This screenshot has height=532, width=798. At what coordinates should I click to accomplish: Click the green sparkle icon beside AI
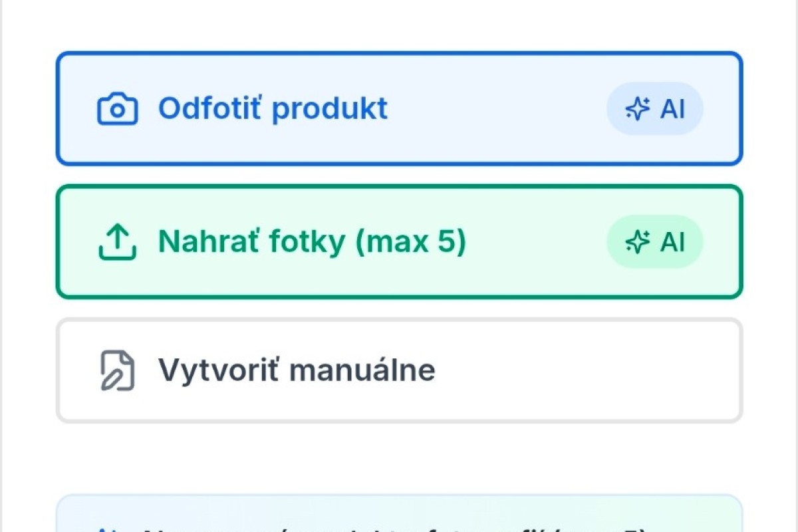tap(637, 242)
